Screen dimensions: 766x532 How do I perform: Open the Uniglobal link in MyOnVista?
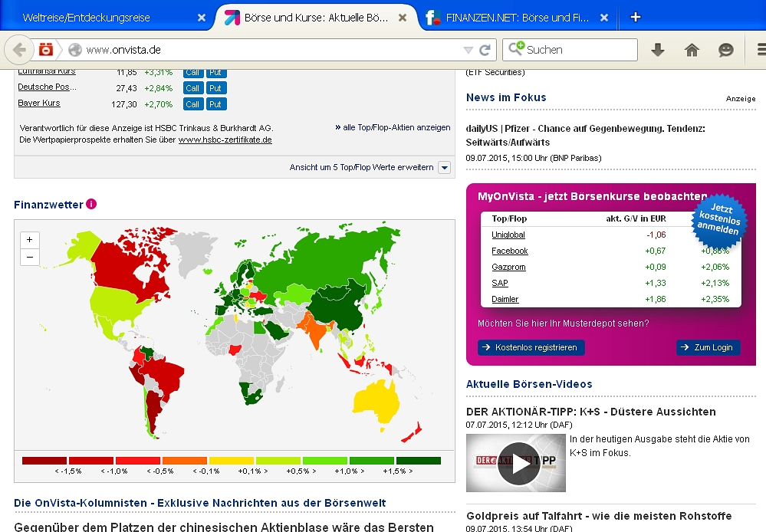pyautogui.click(x=508, y=235)
